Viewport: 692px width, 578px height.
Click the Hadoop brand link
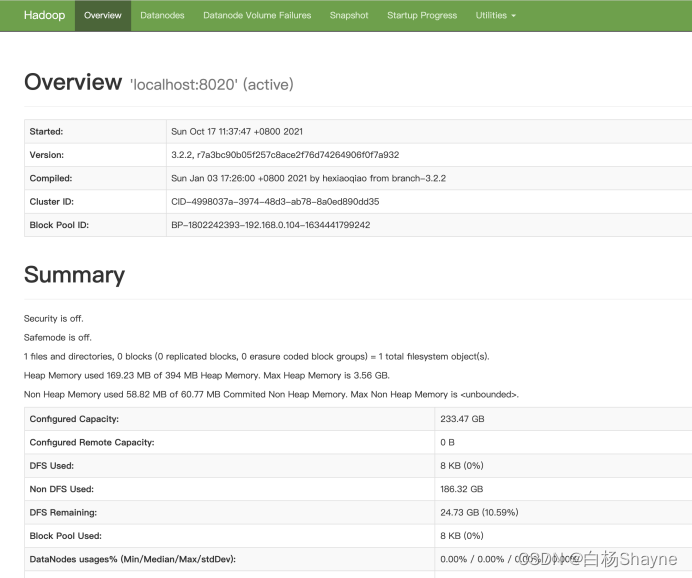point(45,15)
